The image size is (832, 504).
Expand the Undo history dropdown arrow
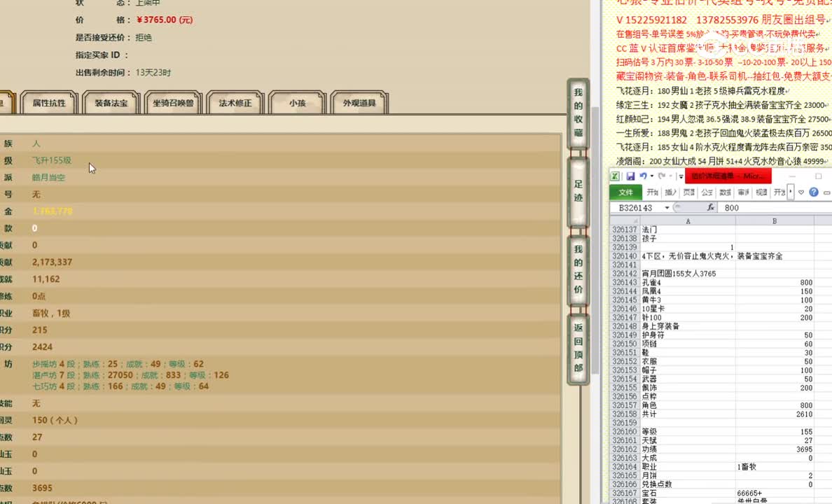[x=651, y=176]
